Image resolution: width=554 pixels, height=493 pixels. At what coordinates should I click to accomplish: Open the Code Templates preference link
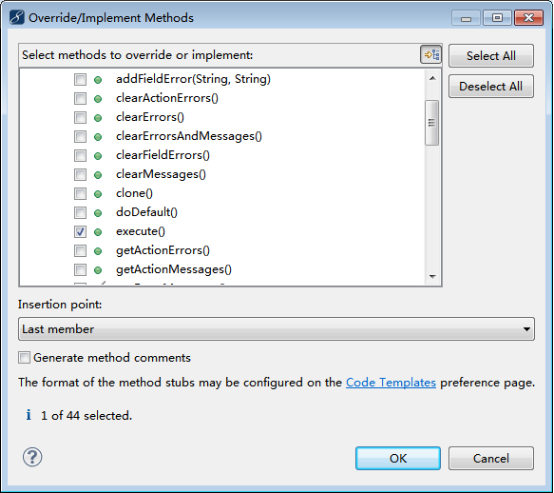tap(391, 382)
